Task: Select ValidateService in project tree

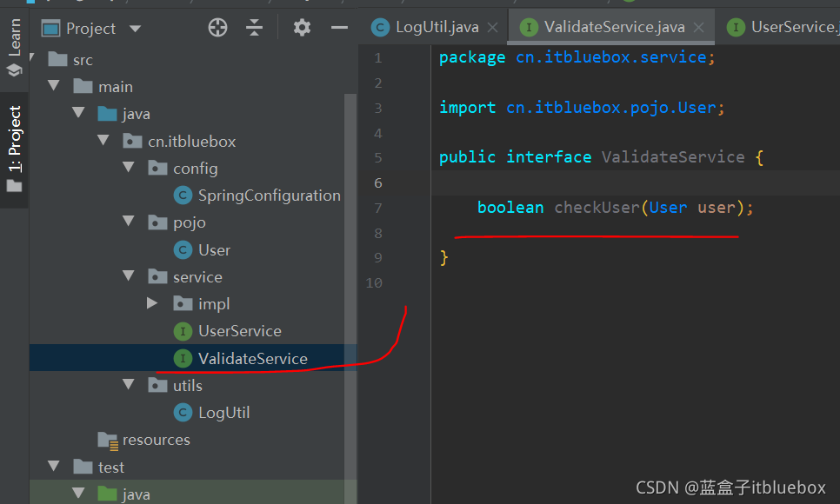Action: tap(253, 358)
